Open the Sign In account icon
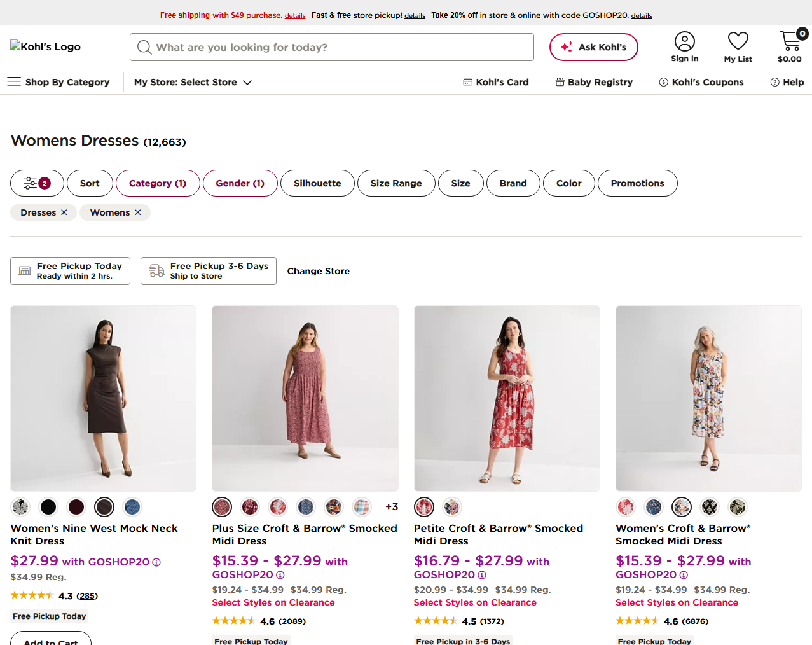This screenshot has height=645, width=812. [x=684, y=47]
